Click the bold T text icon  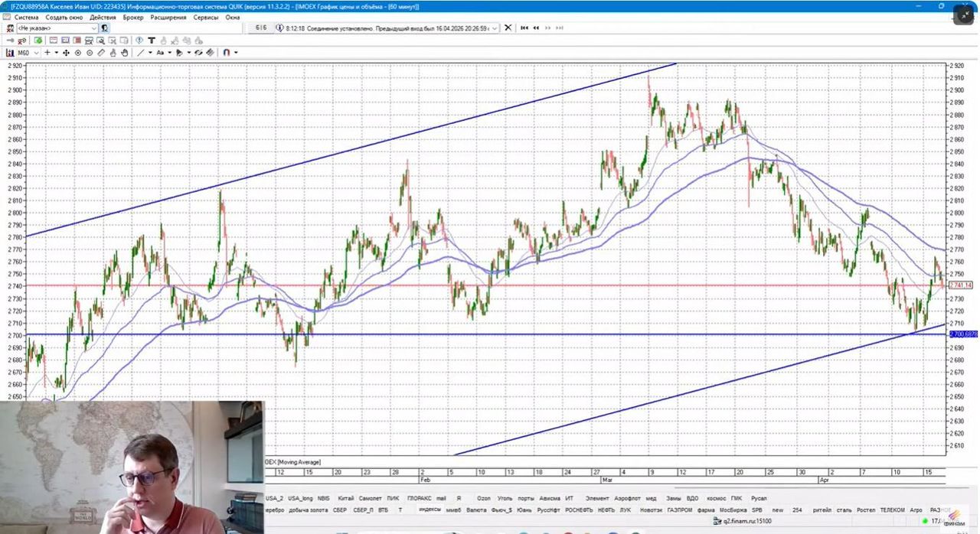(152, 41)
